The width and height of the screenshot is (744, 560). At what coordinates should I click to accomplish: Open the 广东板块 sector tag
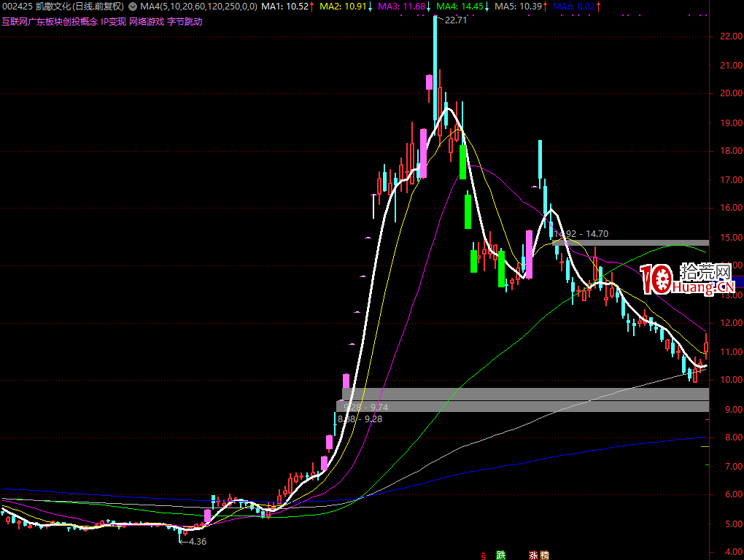click(44, 21)
